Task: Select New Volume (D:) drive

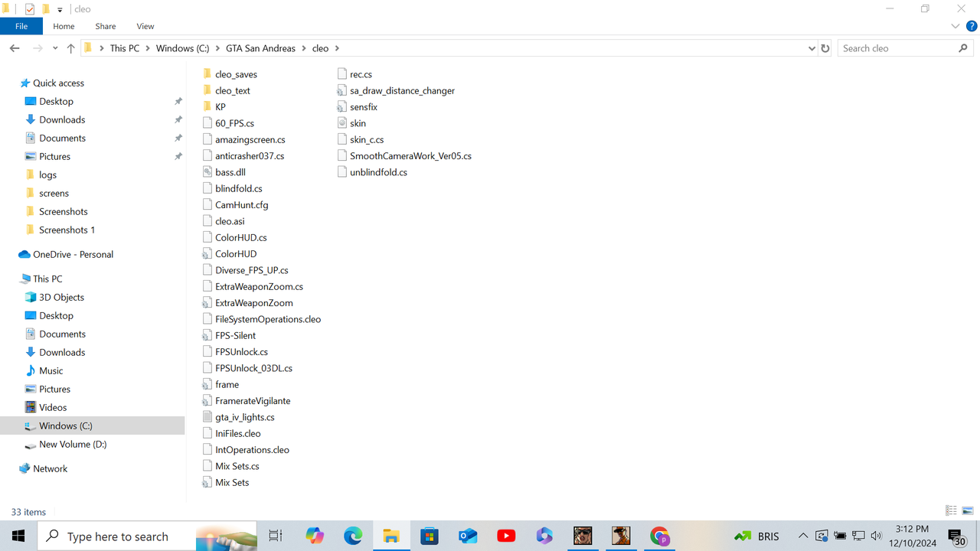Action: [73, 444]
